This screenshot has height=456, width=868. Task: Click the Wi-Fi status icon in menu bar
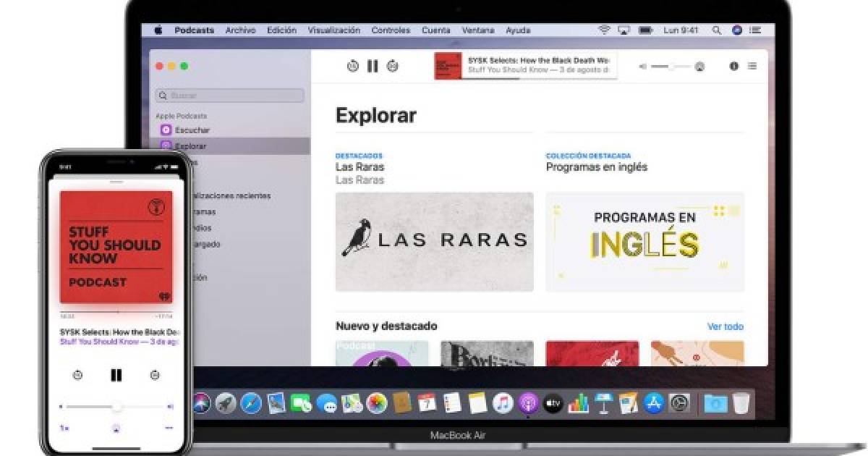tap(604, 30)
